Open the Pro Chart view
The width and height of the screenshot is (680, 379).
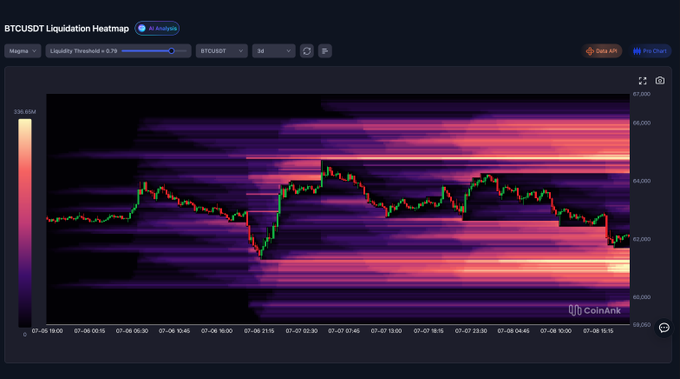click(x=650, y=51)
